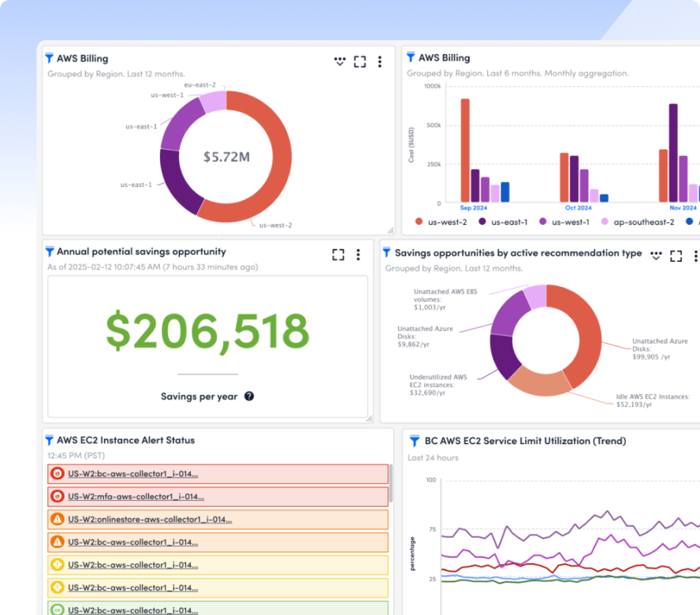Click filter icon on AWS Billing 12-month donut widget
Screen dimensions: 700x615
click(x=49, y=58)
